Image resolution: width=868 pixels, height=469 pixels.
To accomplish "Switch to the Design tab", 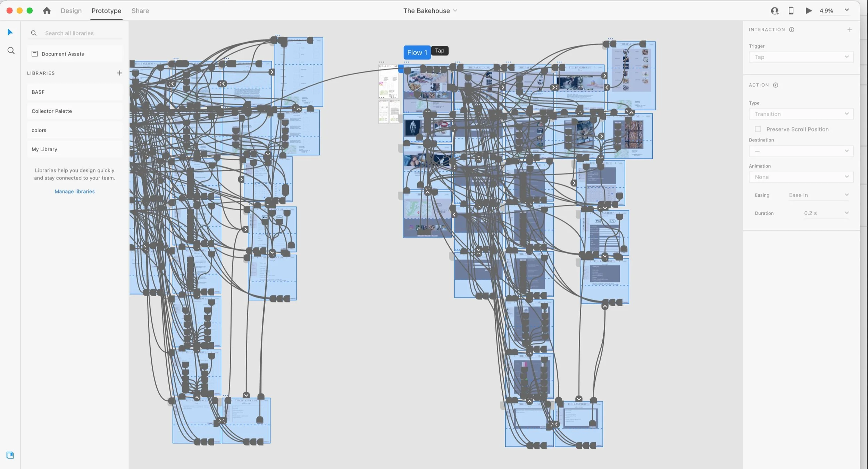I will point(71,11).
